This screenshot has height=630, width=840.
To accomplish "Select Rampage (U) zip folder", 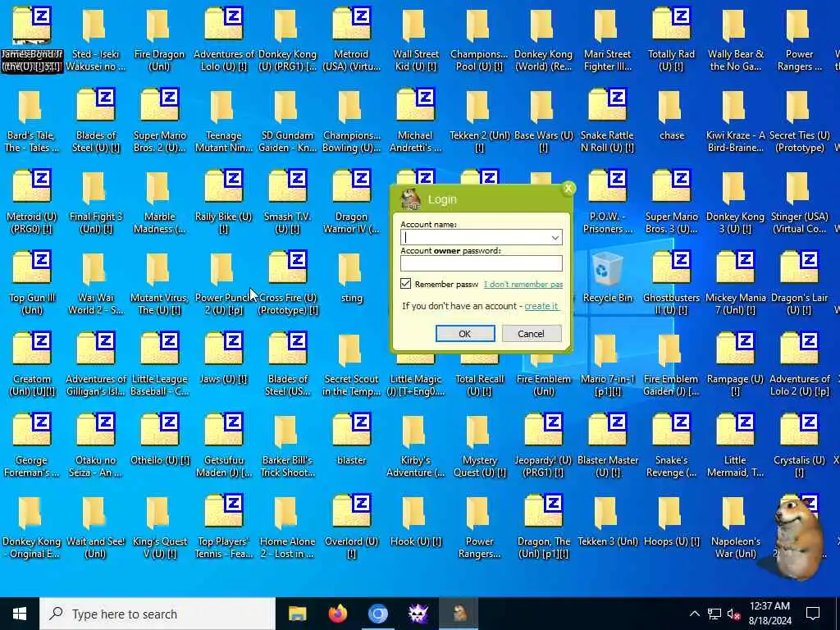I will pos(735,365).
